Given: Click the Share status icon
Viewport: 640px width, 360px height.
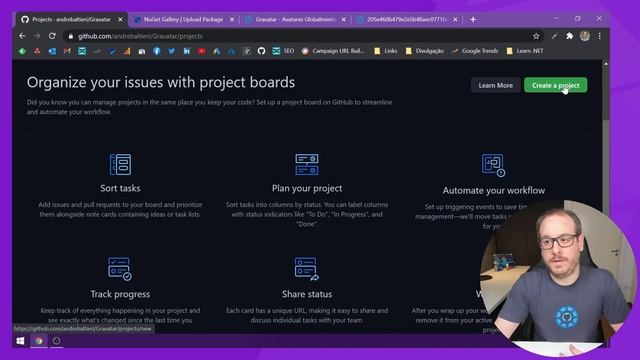Looking at the screenshot, I should coord(307,269).
